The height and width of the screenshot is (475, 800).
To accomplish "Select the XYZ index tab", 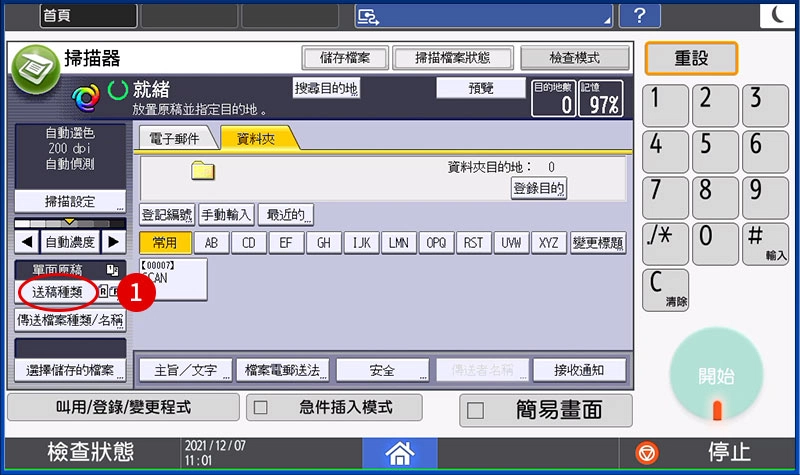I will click(548, 243).
